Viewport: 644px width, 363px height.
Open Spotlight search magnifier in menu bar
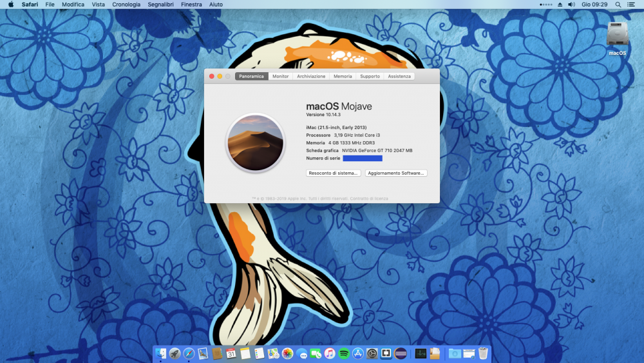(x=618, y=5)
